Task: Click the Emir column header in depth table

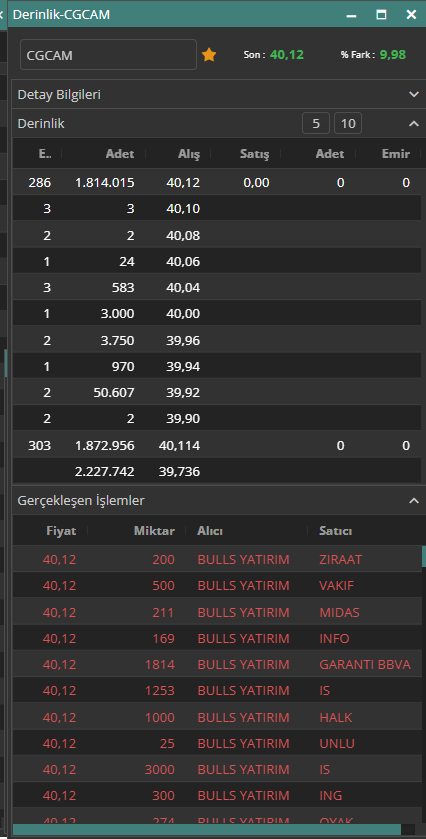Action: (396, 154)
